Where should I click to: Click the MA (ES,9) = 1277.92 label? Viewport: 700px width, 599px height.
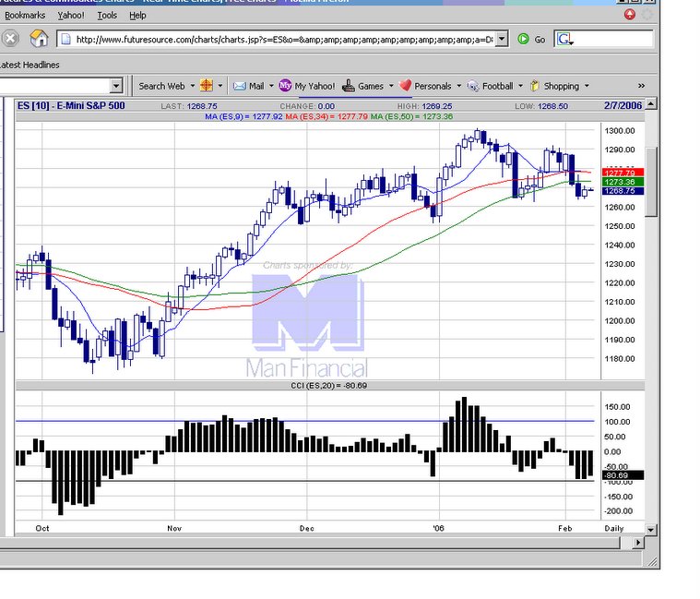pos(243,116)
